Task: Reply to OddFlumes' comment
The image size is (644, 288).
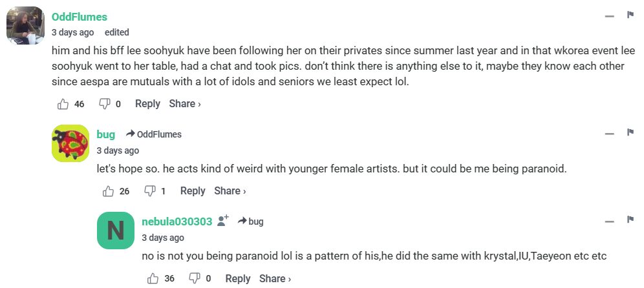Action: click(147, 104)
